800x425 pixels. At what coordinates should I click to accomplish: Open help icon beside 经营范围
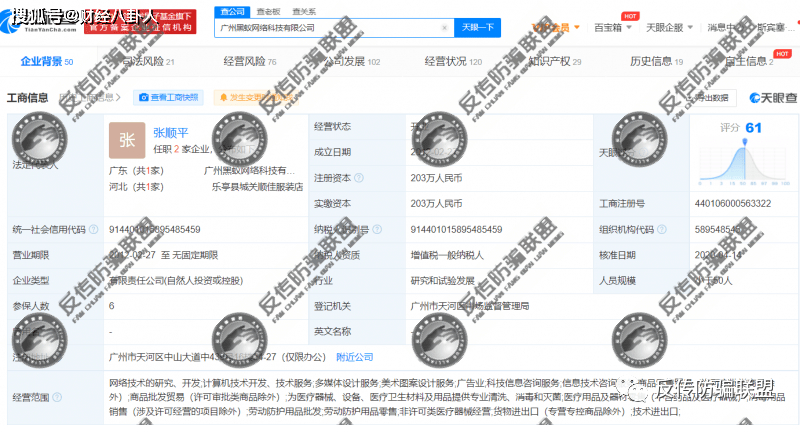[57, 397]
